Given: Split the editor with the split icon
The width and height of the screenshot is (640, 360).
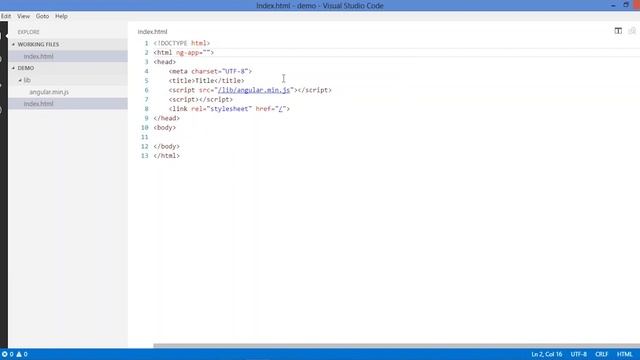Looking at the screenshot, I should click(x=618, y=31).
